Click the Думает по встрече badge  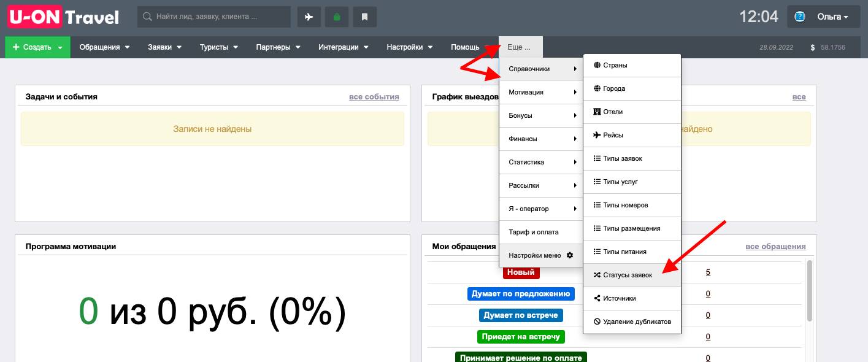pos(521,315)
